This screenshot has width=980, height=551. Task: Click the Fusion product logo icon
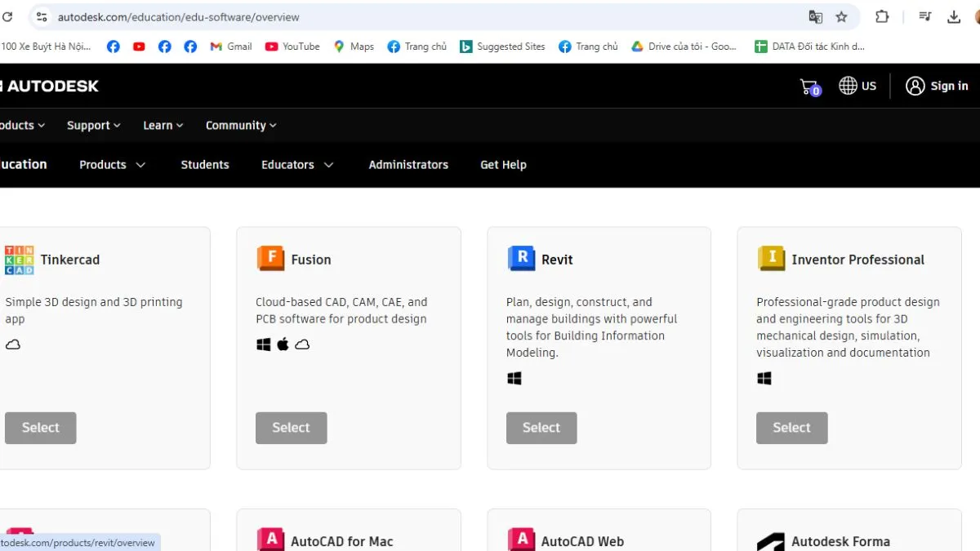tap(271, 259)
